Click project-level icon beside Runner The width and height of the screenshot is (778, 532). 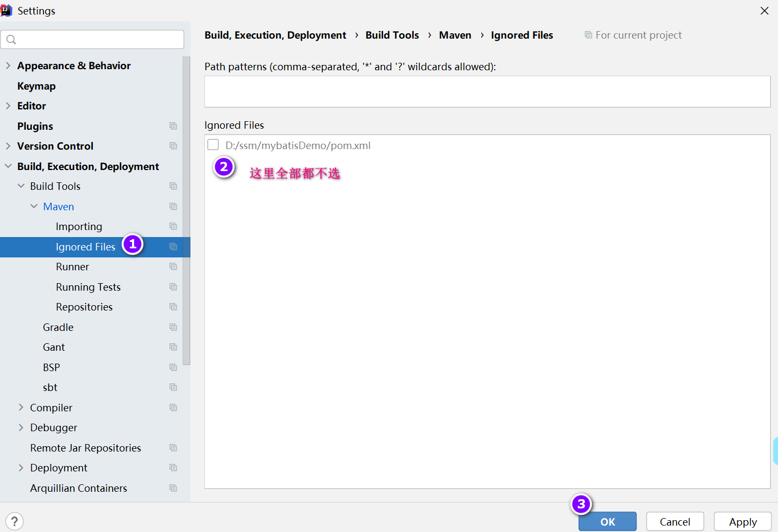tap(173, 267)
